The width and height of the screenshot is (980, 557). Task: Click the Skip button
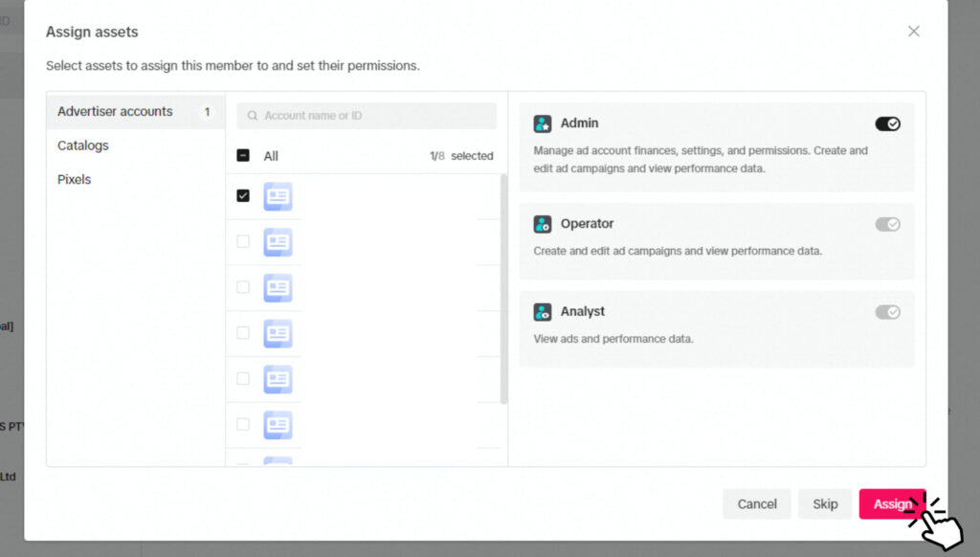[x=825, y=504]
